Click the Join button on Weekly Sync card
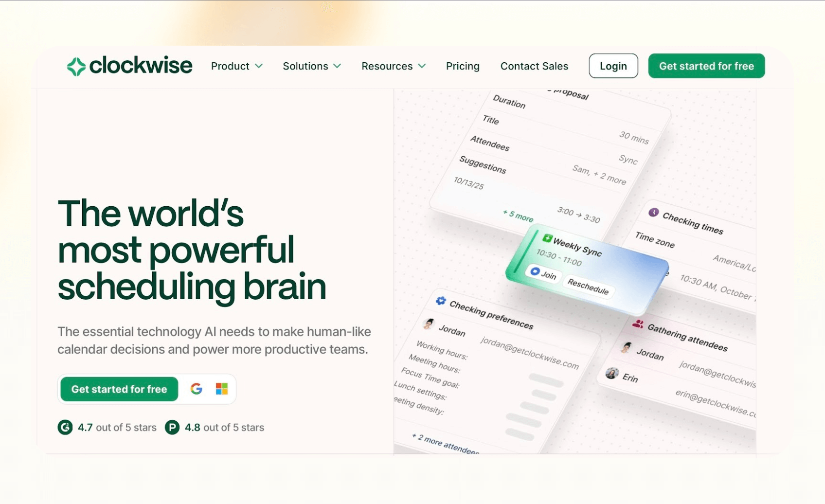 click(543, 273)
